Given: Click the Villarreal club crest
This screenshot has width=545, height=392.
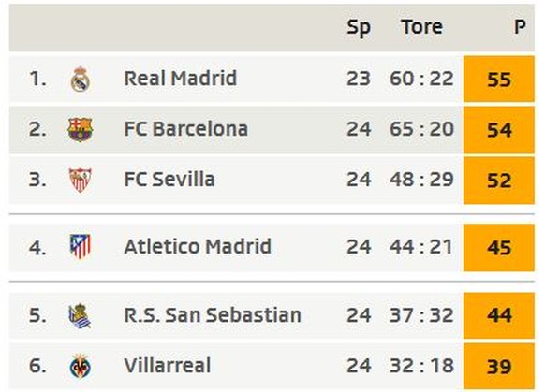Looking at the screenshot, I should coord(81,367).
